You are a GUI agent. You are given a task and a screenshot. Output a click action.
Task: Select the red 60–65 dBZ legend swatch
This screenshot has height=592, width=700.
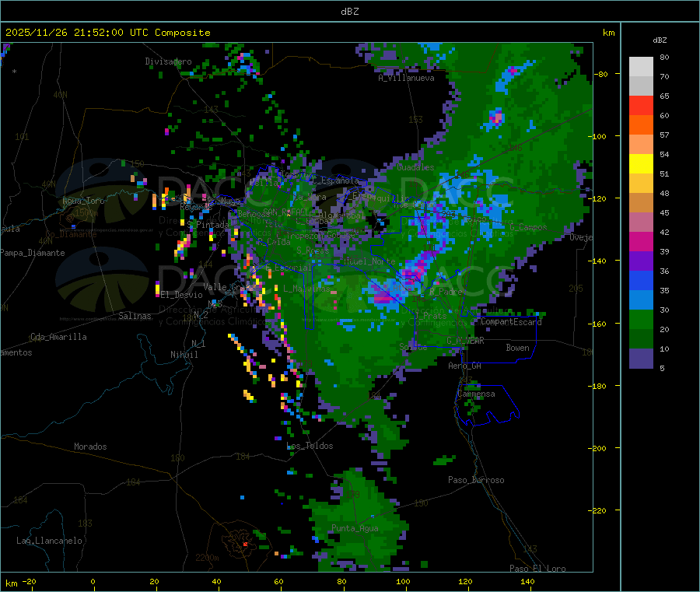tap(641, 105)
